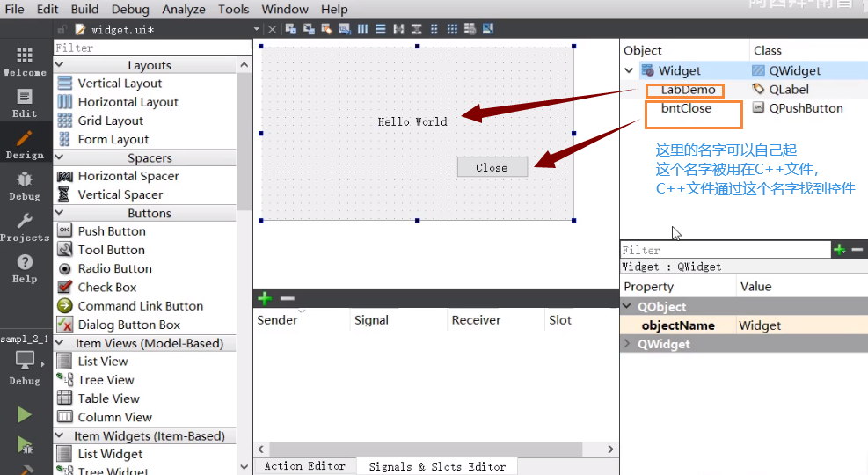The height and width of the screenshot is (475, 868).
Task: Expand the QWidget property group
Action: pos(628,344)
